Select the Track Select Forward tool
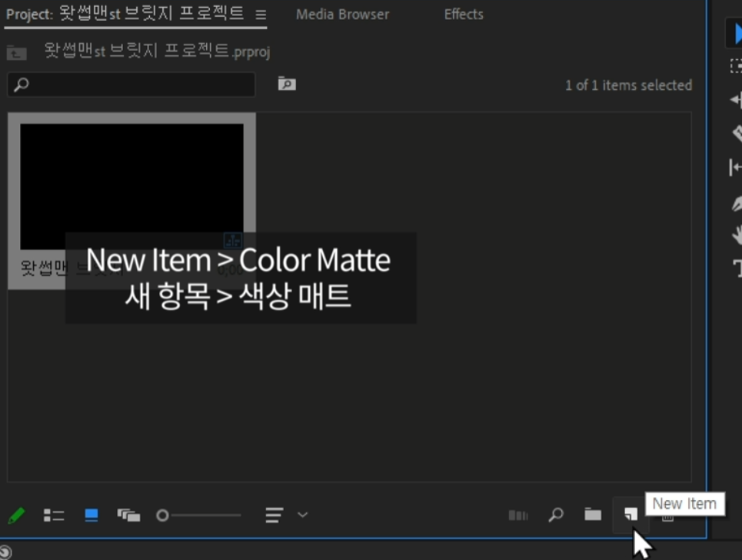This screenshot has width=742, height=560. click(736, 66)
